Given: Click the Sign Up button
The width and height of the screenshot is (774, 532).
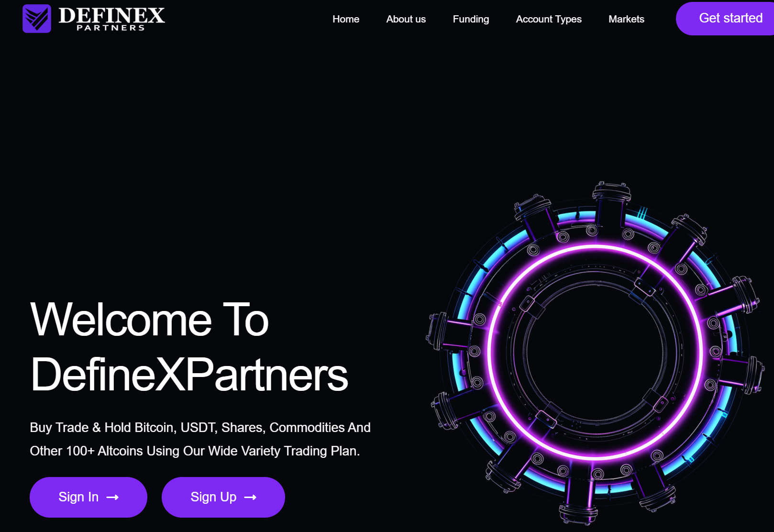Looking at the screenshot, I should (223, 497).
